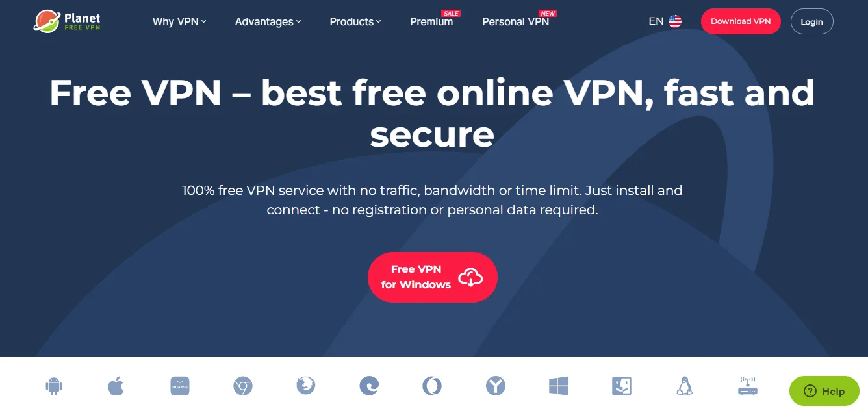Screen dimensions: 868x413
Task: Choose the router platform icon
Action: 748,386
